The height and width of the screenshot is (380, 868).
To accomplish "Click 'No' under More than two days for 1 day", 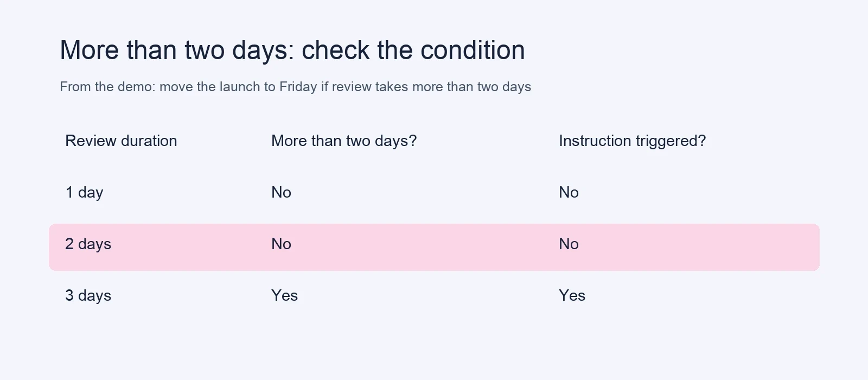I will click(281, 192).
